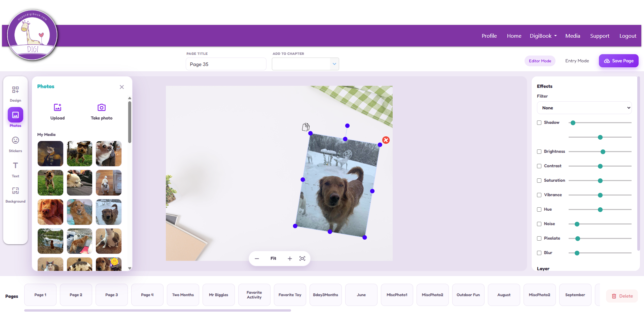Enable the Blur checkbox
This screenshot has width=644, height=315.
pyautogui.click(x=539, y=253)
